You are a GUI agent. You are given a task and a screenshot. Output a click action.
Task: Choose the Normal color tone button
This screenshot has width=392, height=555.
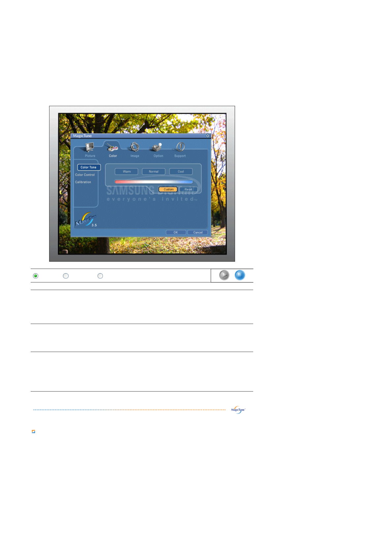point(154,172)
